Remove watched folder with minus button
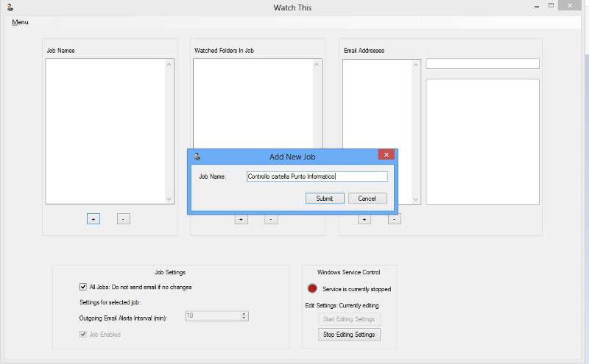Viewport: 589px width, 364px height. coord(271,218)
